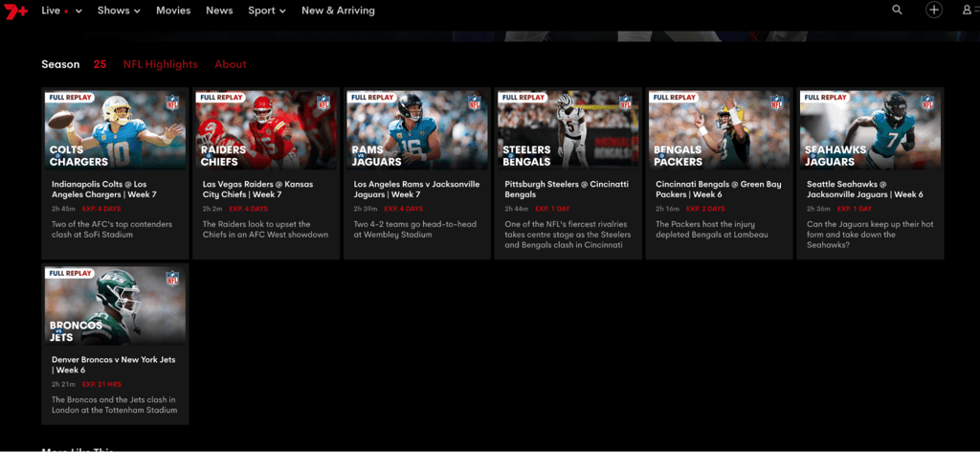980x452 pixels.
Task: Play Bengals Packers replay thumbnail
Action: click(720, 130)
